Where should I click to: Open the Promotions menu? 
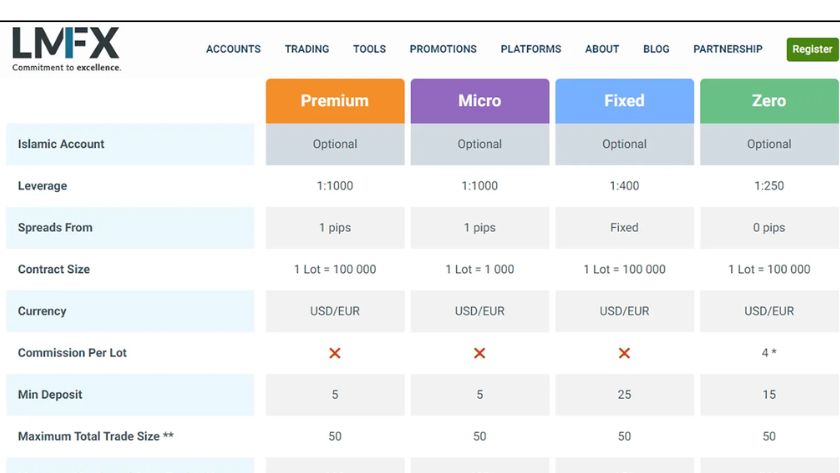tap(443, 49)
